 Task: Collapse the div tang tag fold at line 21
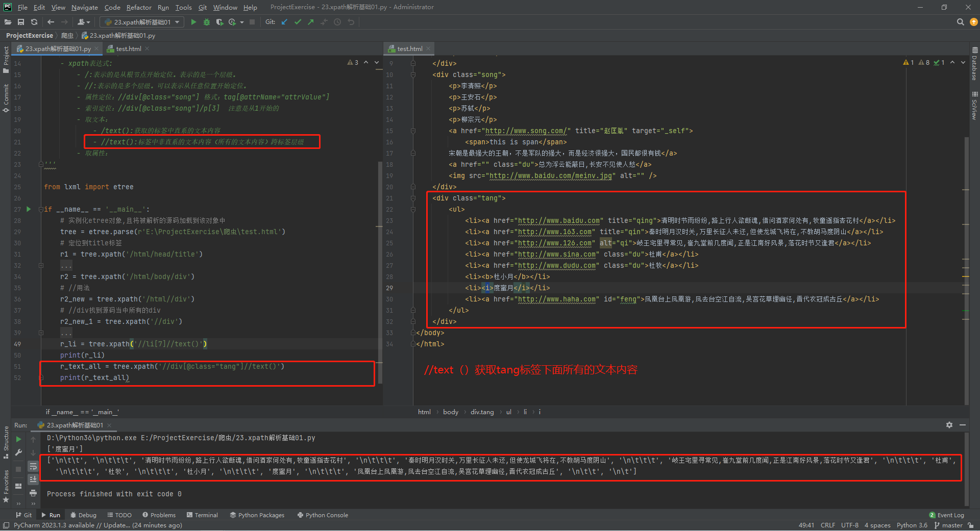coord(413,198)
